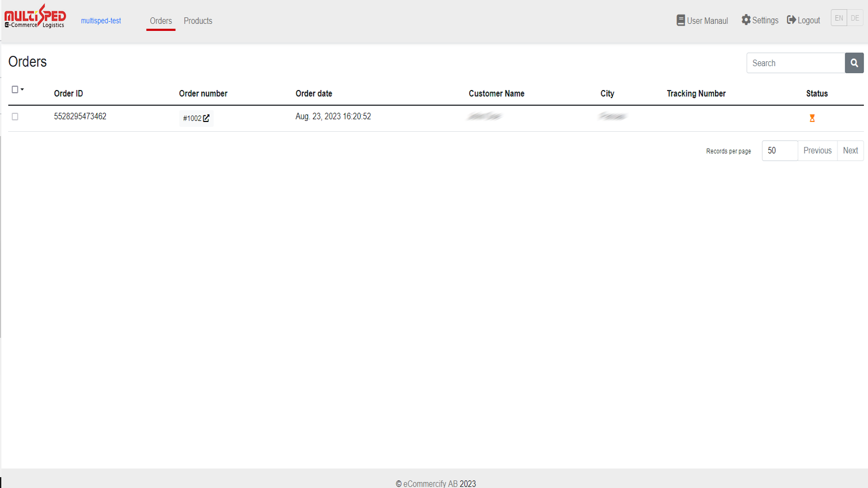Click the Order ID column header
Screen dimensions: 868x488
click(68, 93)
